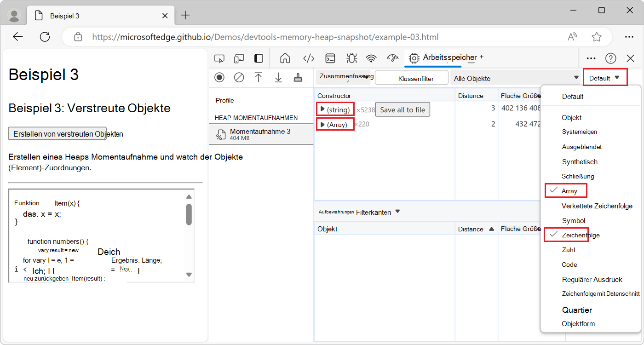The width and height of the screenshot is (644, 345).
Task: Click Save all to file
Action: tap(402, 109)
